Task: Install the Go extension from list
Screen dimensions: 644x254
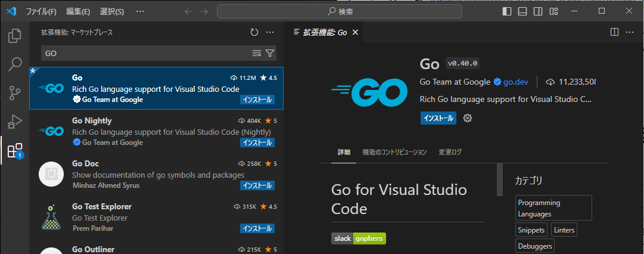Action: [257, 100]
